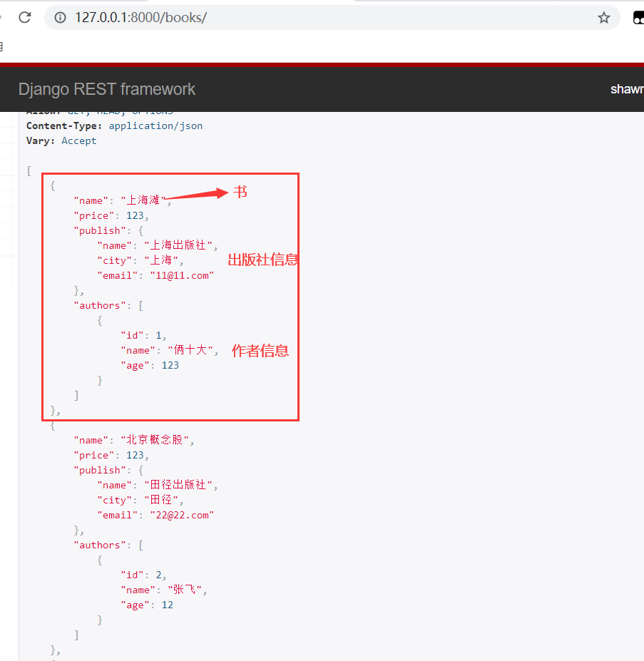Open the shawn user menu in the navbar
Image resolution: width=644 pixels, height=661 pixels.
pos(627,89)
